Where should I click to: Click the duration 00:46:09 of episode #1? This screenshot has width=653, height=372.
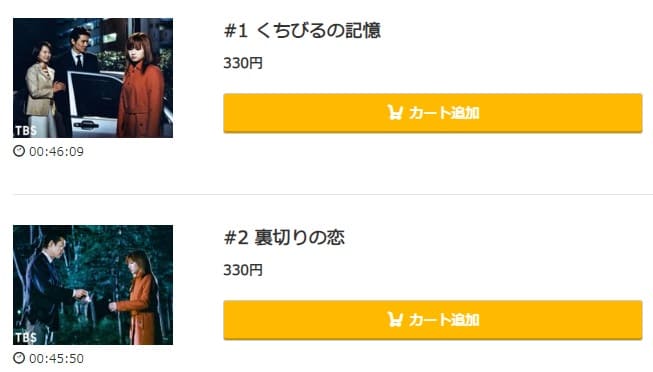[57, 152]
